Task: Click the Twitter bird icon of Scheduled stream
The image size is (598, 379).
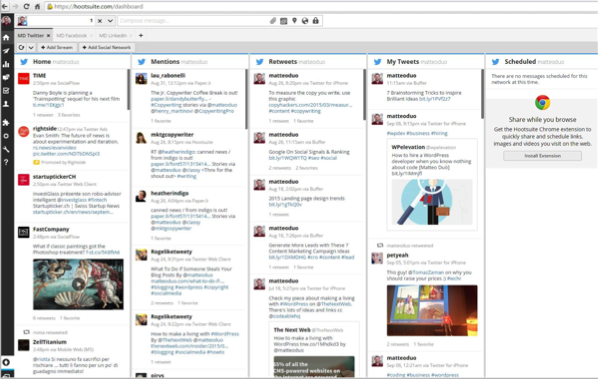Action: (x=495, y=62)
